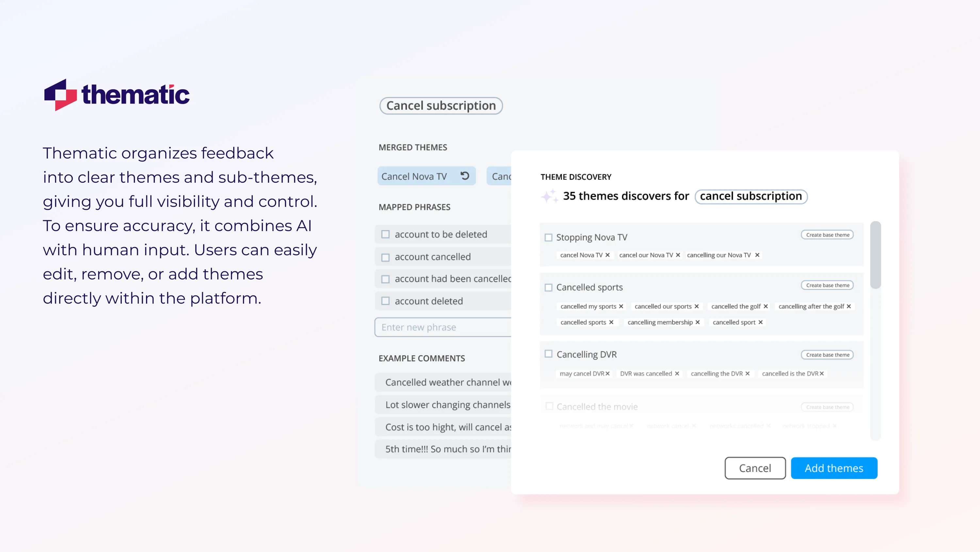980x552 pixels.
Task: Tick the Cancelling DVR theme checkbox
Action: pyautogui.click(x=548, y=354)
